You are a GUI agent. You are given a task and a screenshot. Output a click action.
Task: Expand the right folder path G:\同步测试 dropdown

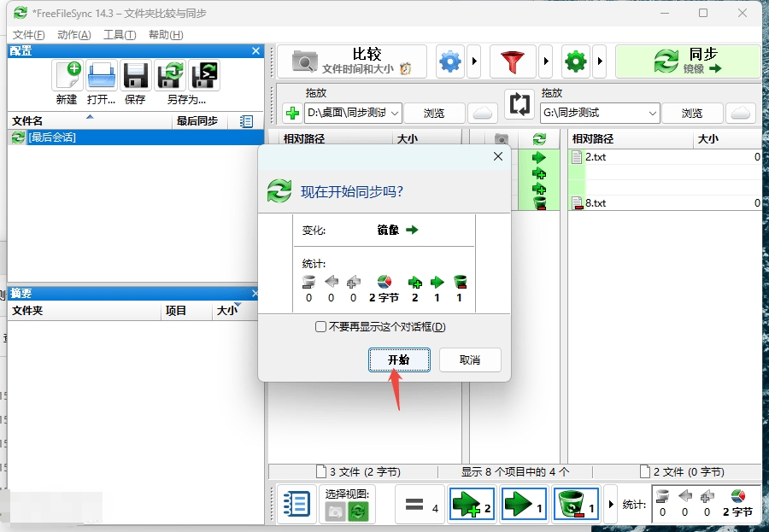pos(652,113)
